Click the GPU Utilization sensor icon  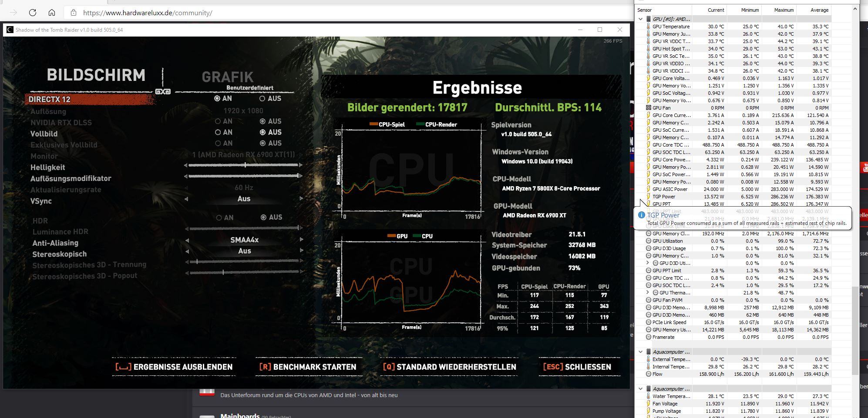[x=648, y=241]
